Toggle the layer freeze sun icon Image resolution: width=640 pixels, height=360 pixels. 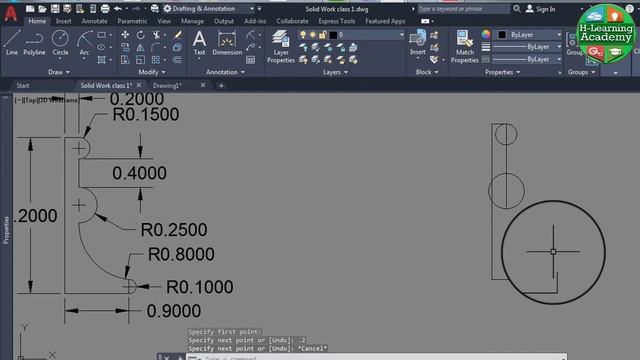click(x=313, y=35)
